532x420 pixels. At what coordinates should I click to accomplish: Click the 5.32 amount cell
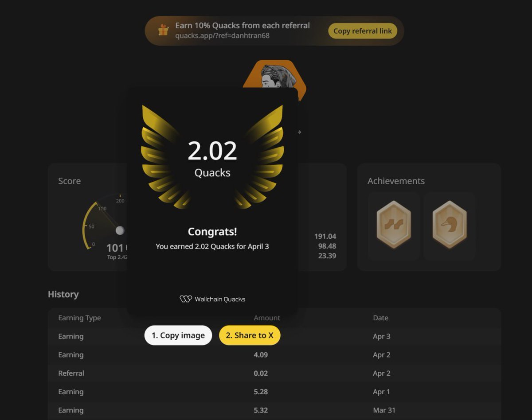261,410
